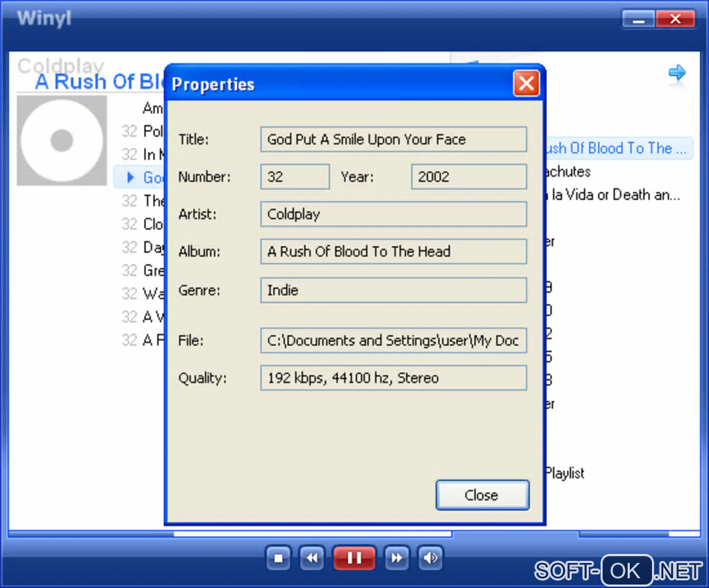Select the track row starting with 'Da'

point(142,247)
